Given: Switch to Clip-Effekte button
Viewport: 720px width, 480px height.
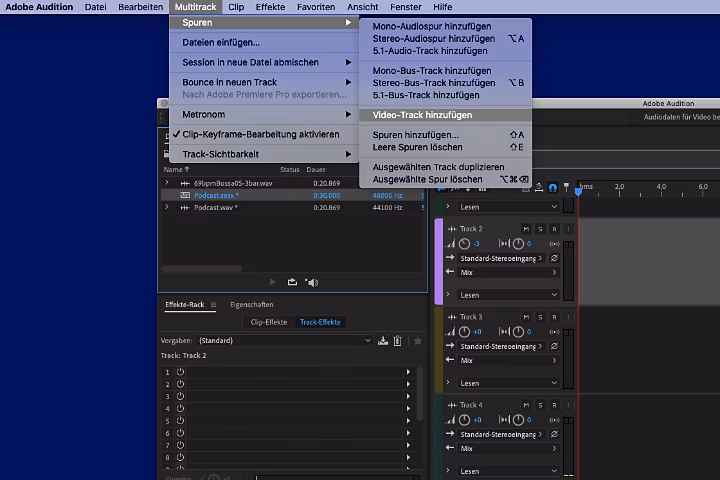Looking at the screenshot, I should (x=269, y=322).
